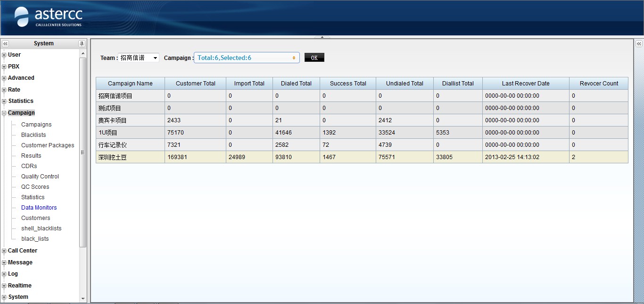
Task: Click the astercc logo
Action: point(49,17)
